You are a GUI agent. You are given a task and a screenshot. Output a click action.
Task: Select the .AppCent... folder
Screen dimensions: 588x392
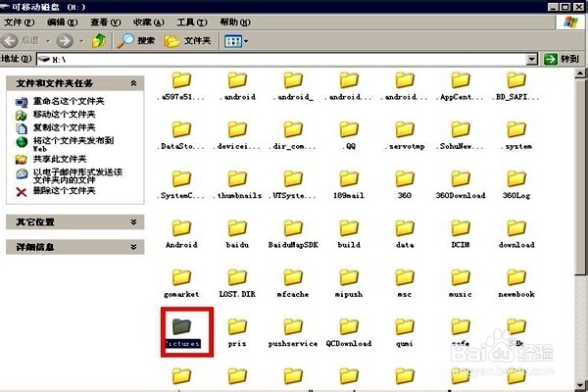461,87
